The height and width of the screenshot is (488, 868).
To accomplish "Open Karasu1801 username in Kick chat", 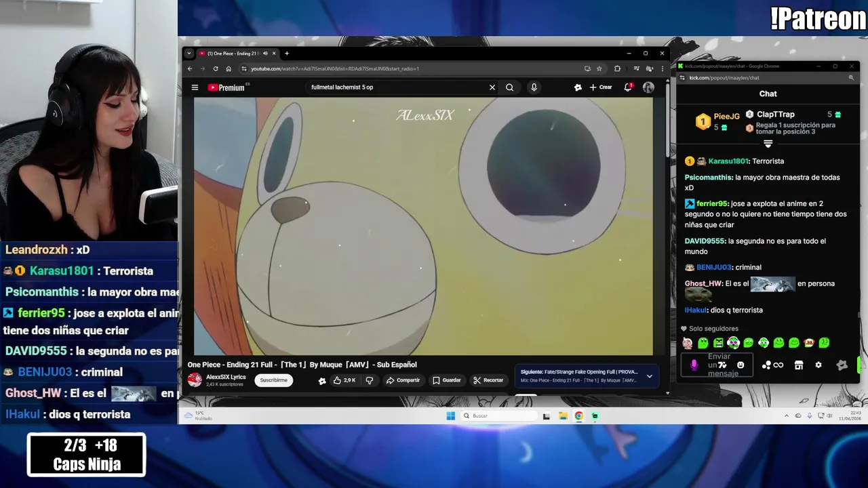I will coord(728,161).
